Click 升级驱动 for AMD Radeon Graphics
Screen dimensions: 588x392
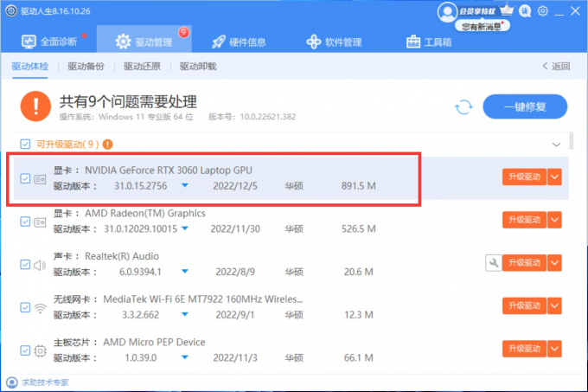tap(524, 220)
